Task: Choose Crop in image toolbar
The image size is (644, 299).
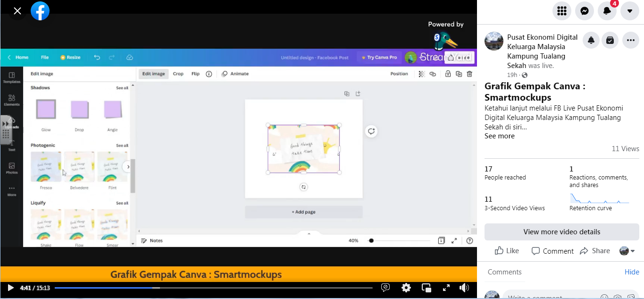Action: point(178,74)
